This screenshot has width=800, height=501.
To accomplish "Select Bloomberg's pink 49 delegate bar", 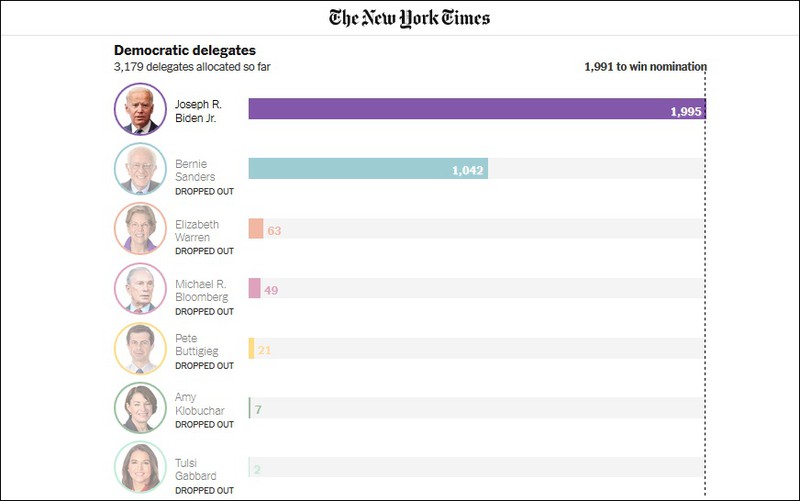I will (x=254, y=288).
